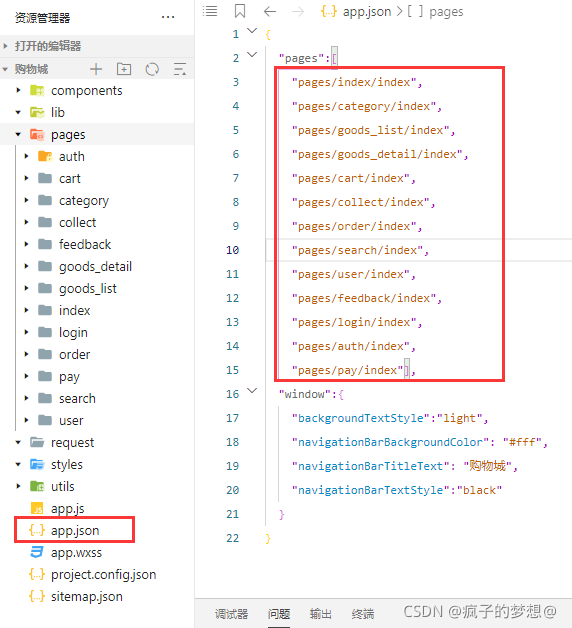Image resolution: width=572 pixels, height=628 pixels.
Task: Fold the window block at line 16
Action: coord(252,390)
